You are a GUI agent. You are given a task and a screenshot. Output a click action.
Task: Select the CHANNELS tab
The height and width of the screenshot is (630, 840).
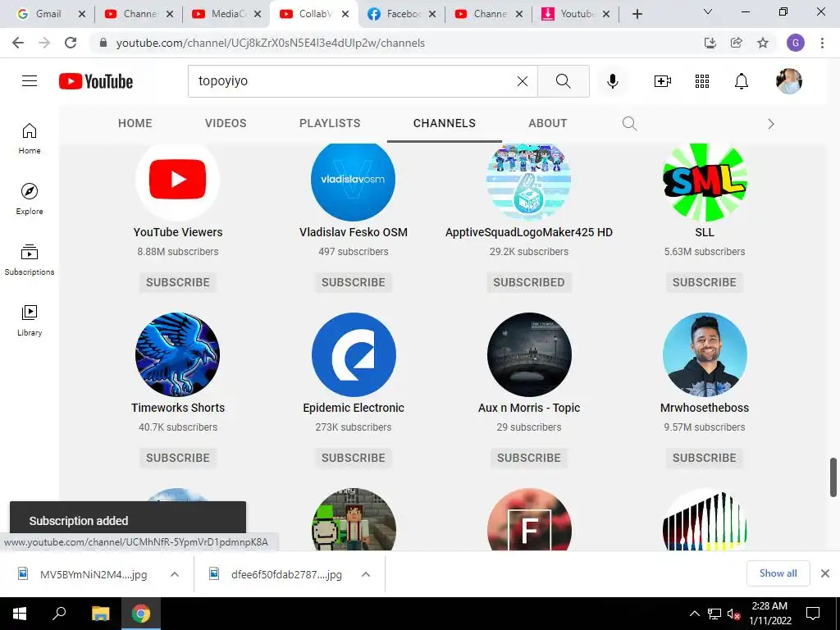[x=444, y=123]
